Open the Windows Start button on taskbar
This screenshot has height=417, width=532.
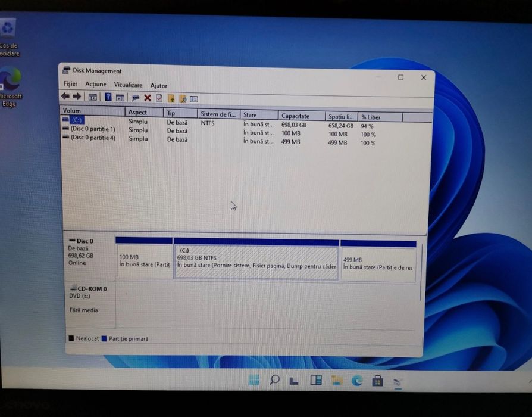point(254,379)
